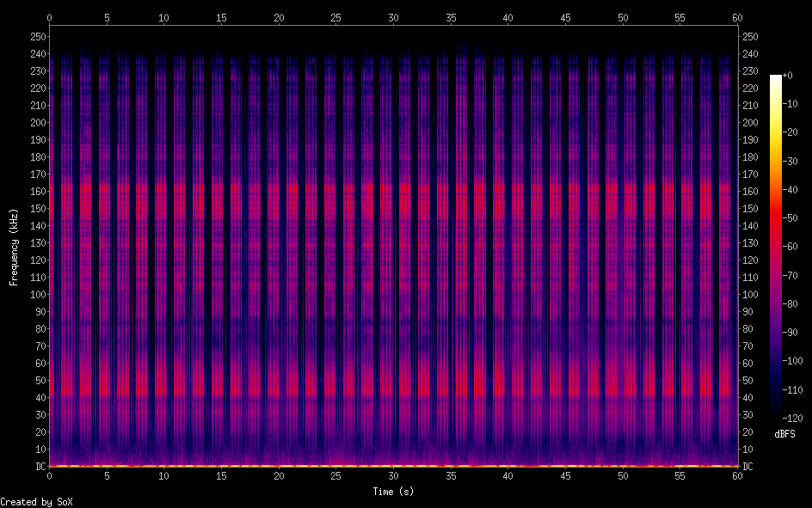This screenshot has height=508, width=812.
Task: Click the 20 tick on top time axis
Action: 279,17
